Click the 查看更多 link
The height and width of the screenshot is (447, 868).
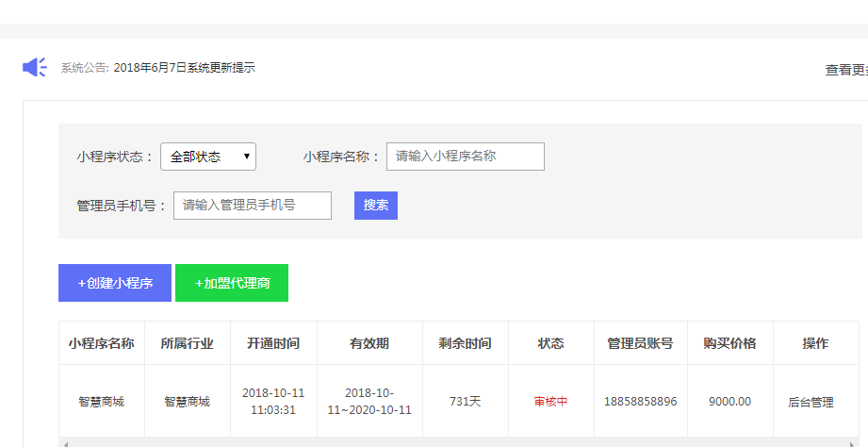(846, 70)
